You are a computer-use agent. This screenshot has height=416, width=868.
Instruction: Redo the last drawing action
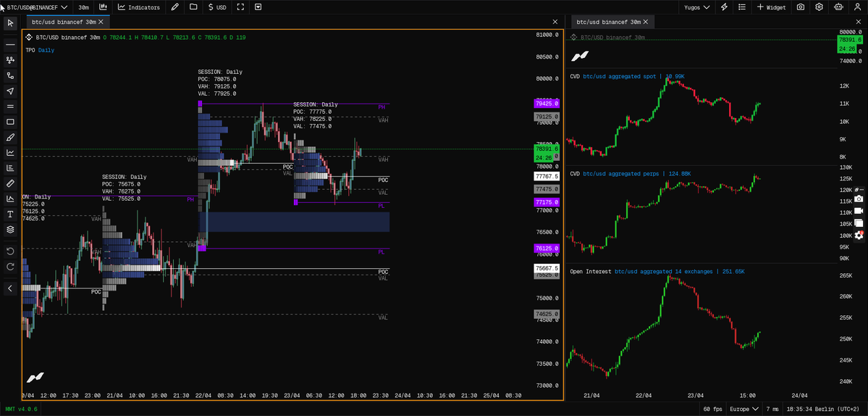coord(10,267)
